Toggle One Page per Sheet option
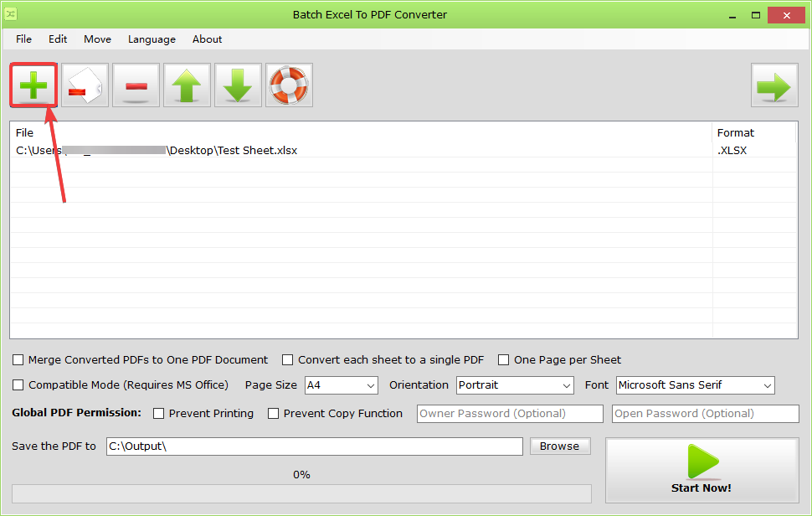This screenshot has height=516, width=812. (x=503, y=359)
